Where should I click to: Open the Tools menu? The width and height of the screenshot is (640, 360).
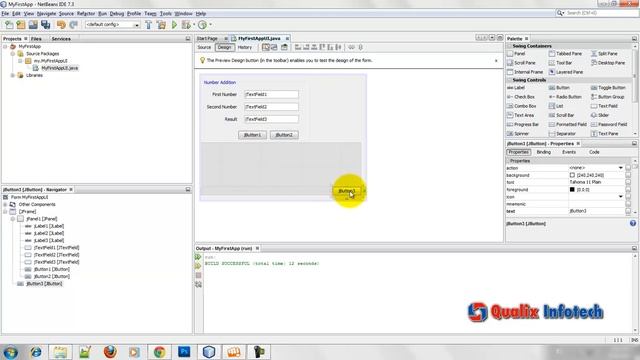click(165, 13)
